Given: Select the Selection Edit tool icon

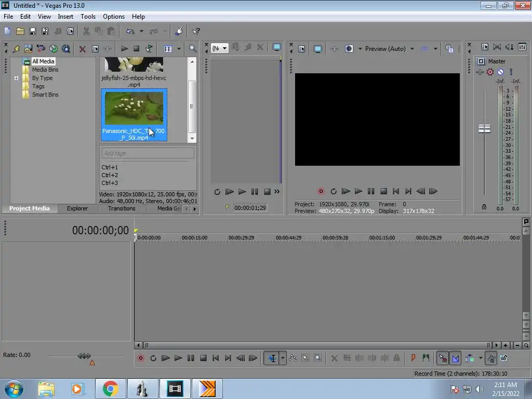Looking at the screenshot, I should (x=305, y=358).
